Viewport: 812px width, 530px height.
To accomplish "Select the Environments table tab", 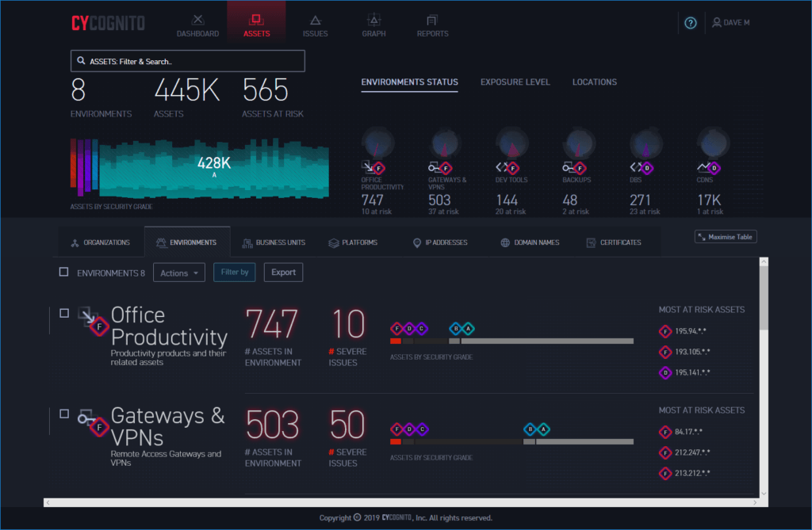I will (x=187, y=242).
